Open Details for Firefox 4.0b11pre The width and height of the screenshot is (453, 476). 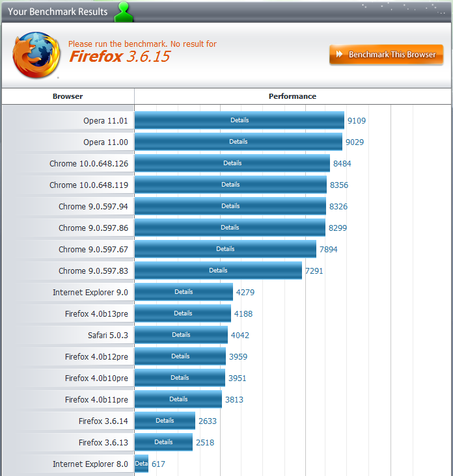(x=178, y=399)
